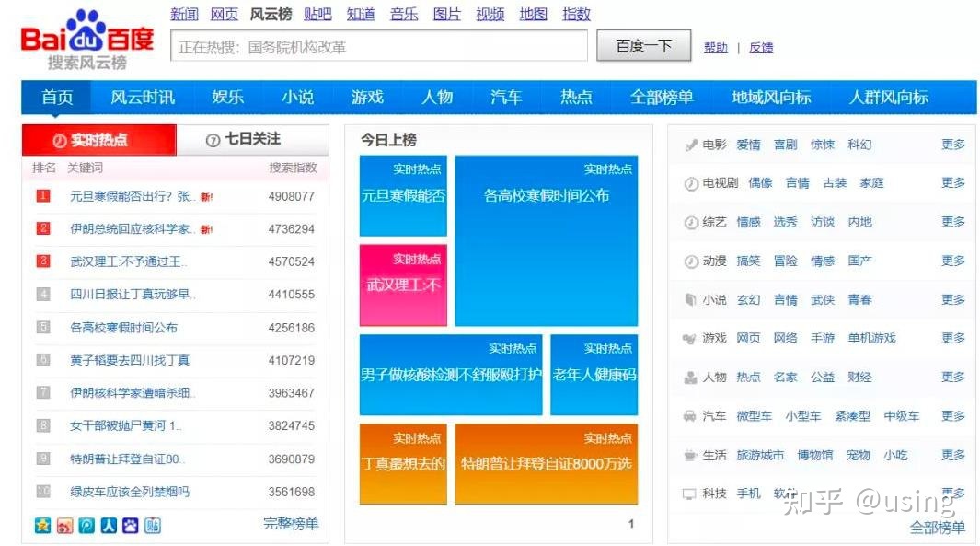Image resolution: width=980 pixels, height=546 pixels.
Task: Switch to the 实时热点 tab
Action: point(99,140)
